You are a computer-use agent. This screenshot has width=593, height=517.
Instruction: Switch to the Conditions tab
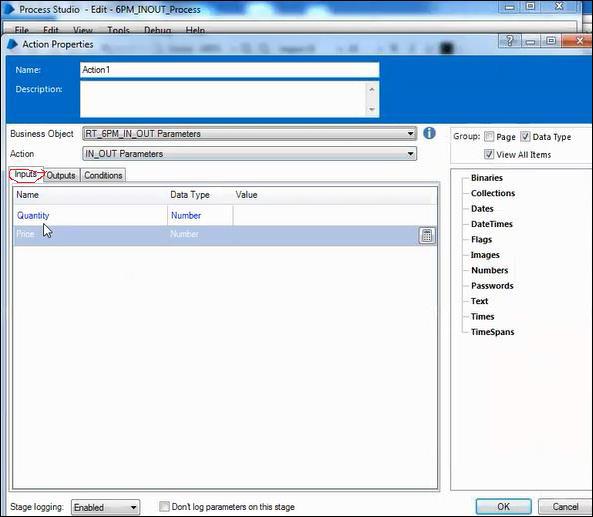pos(103,175)
